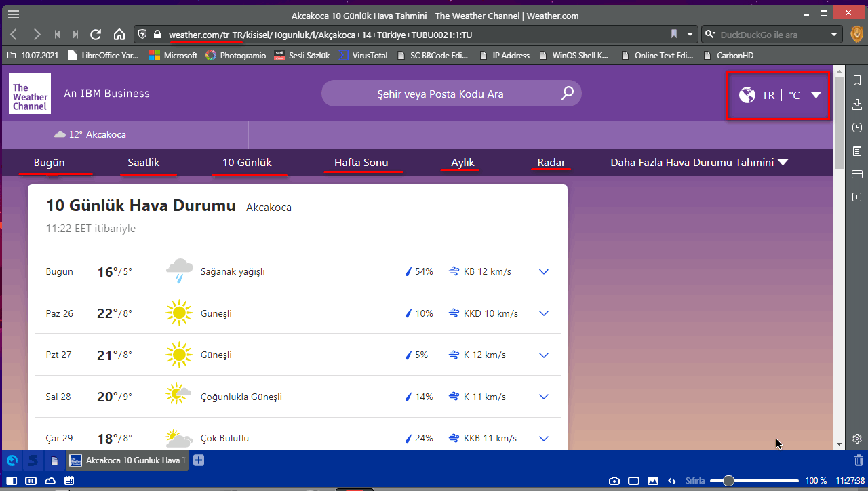Click the capture page camera icon
Viewport: 868px width, 491px height.
pos(614,481)
